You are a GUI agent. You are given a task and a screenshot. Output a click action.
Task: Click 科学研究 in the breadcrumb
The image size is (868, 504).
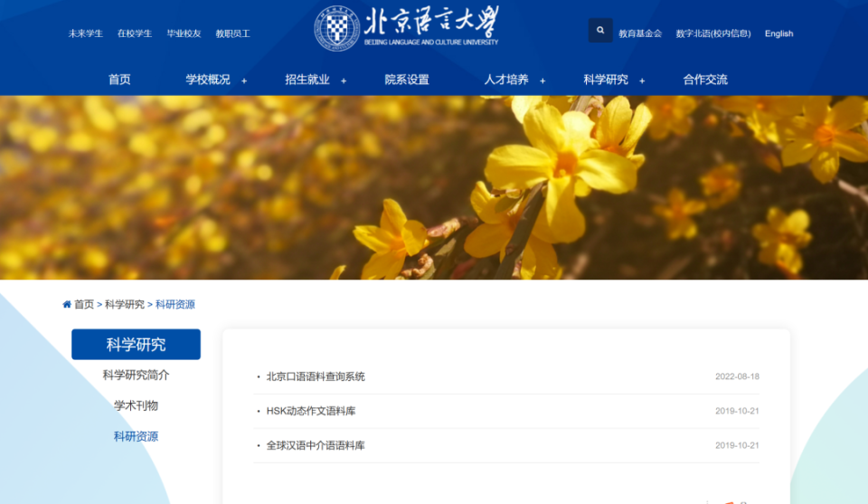tap(125, 305)
